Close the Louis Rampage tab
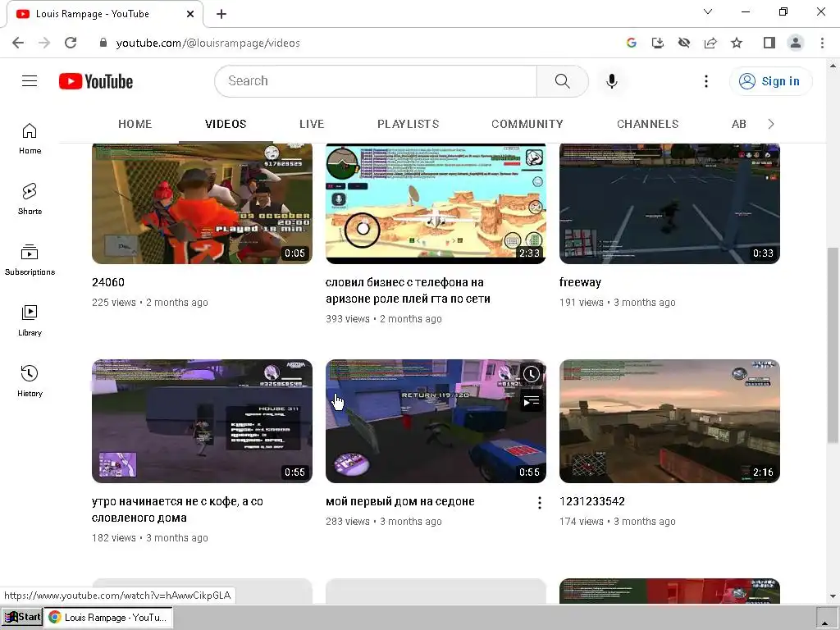This screenshot has width=840, height=630. tap(190, 14)
